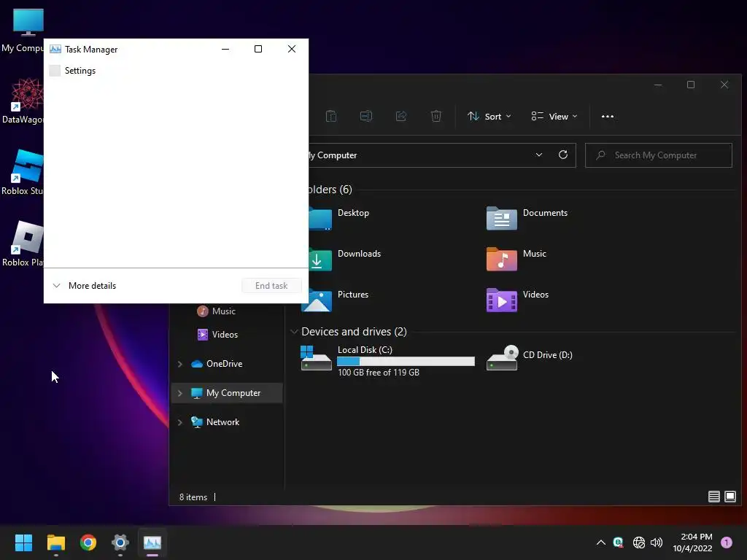Viewport: 747px width, 560px height.
Task: Select CD Drive (D:)
Action: [530, 357]
